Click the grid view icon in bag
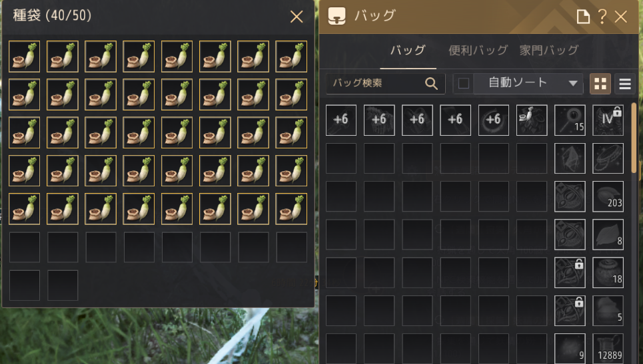 (x=600, y=84)
